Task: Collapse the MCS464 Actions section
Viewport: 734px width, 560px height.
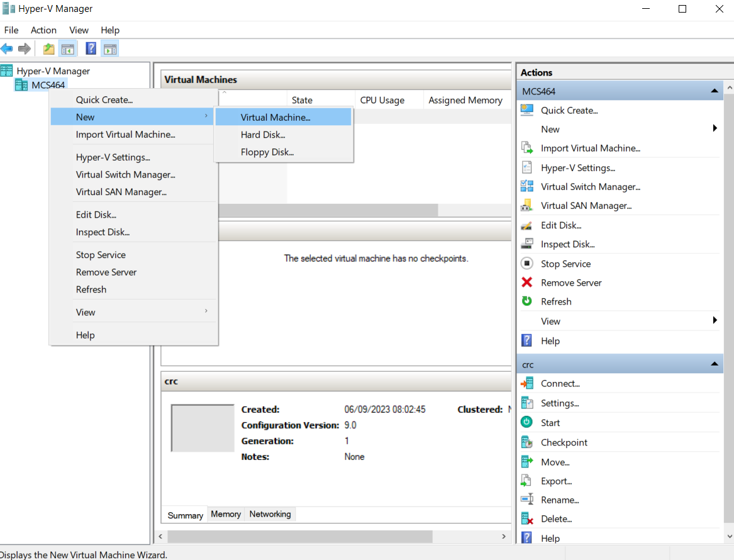Action: pos(714,91)
